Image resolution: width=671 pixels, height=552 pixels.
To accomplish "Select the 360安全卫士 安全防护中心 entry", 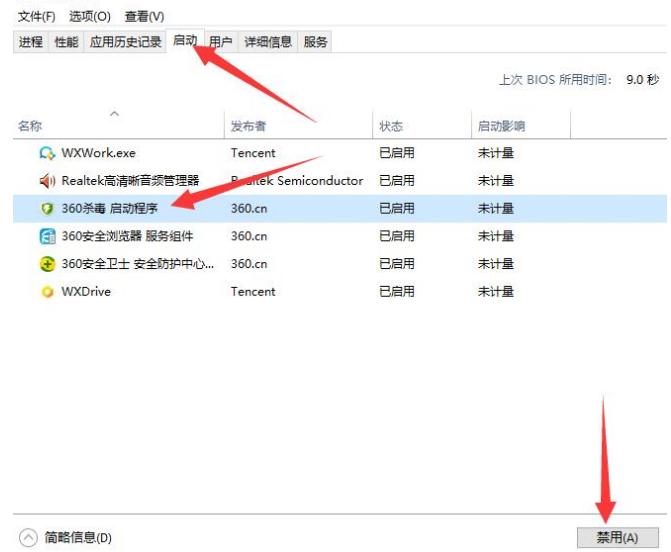I will tap(137, 264).
